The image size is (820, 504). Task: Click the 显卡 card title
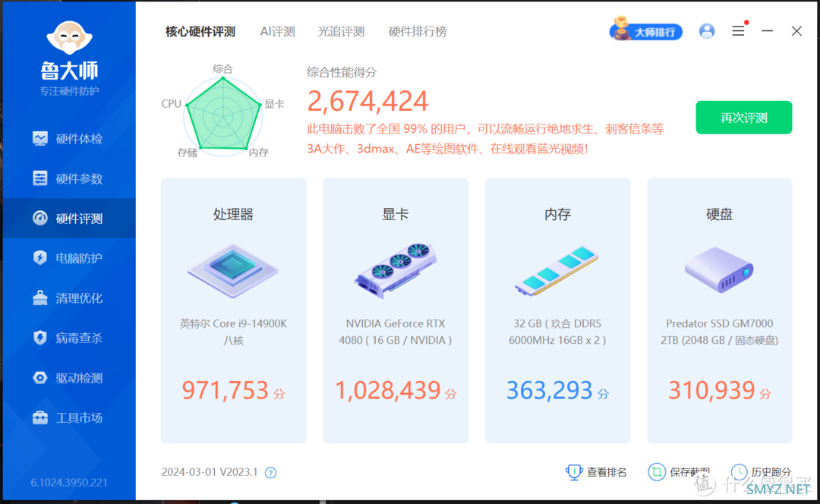[x=396, y=214]
